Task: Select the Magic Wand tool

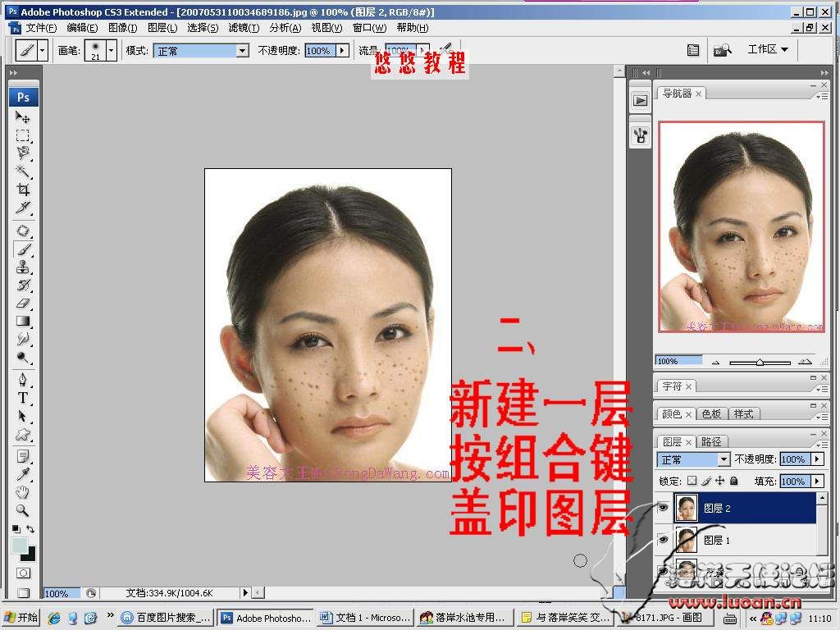Action: [x=22, y=171]
